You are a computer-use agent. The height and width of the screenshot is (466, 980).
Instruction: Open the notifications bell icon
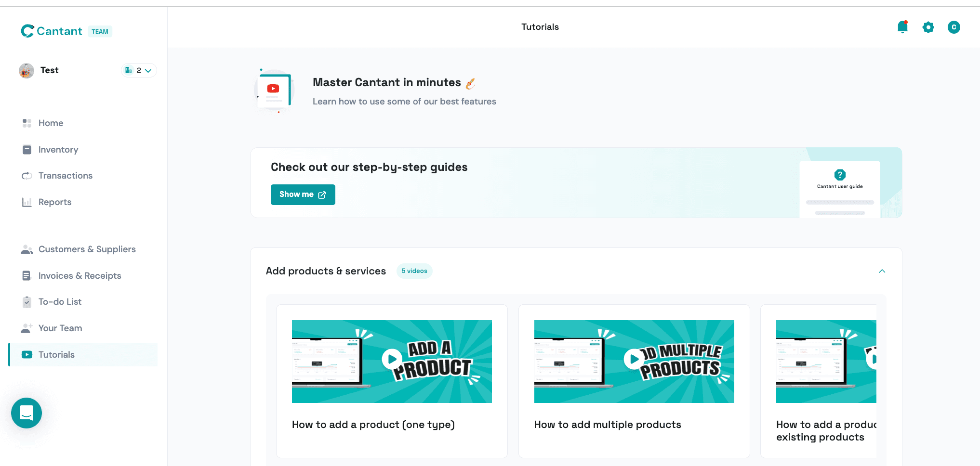click(x=902, y=27)
